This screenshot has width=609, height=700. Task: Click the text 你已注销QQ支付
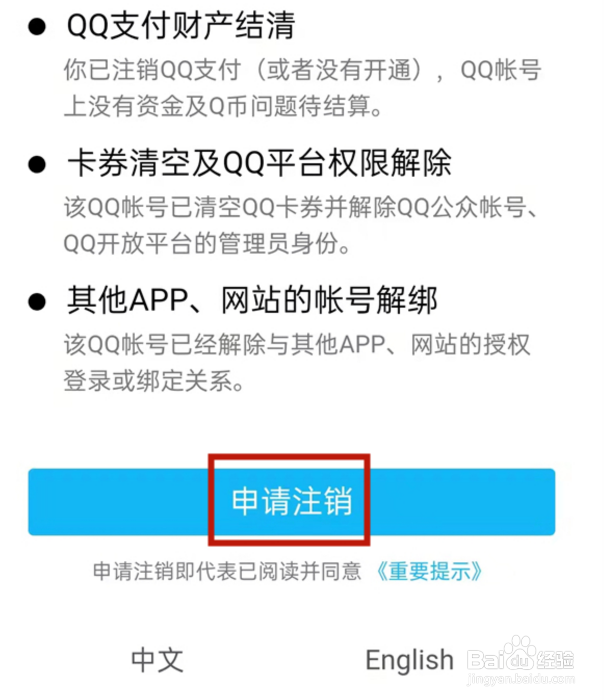click(x=152, y=70)
